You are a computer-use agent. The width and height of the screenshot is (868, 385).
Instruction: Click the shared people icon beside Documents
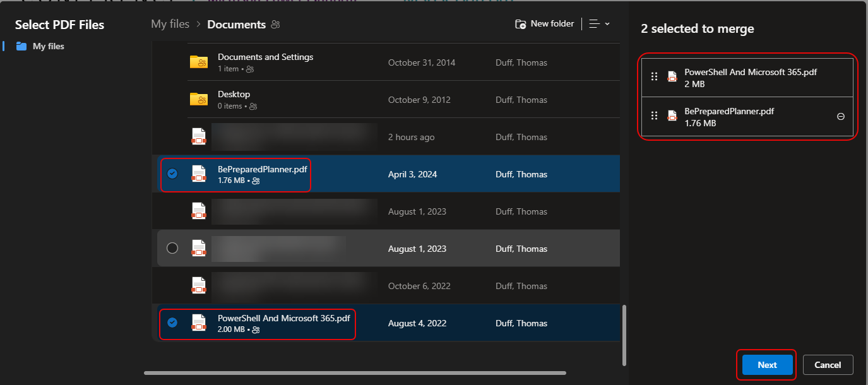pyautogui.click(x=275, y=25)
